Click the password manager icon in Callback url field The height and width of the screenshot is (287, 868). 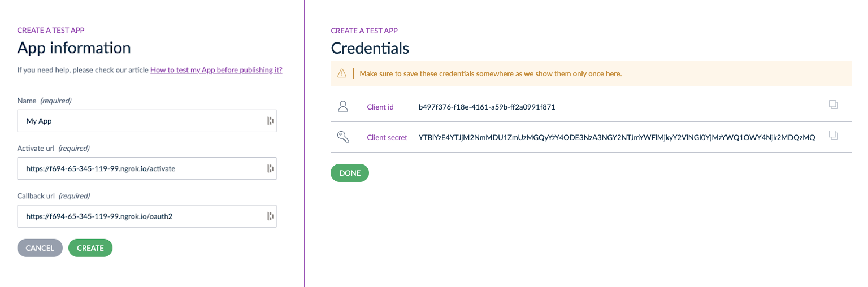[270, 216]
